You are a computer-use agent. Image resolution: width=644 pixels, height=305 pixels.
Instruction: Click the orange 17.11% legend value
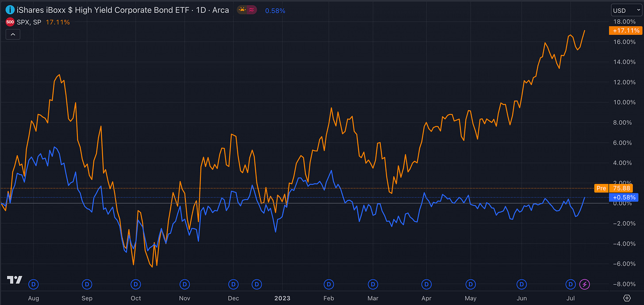(58, 22)
